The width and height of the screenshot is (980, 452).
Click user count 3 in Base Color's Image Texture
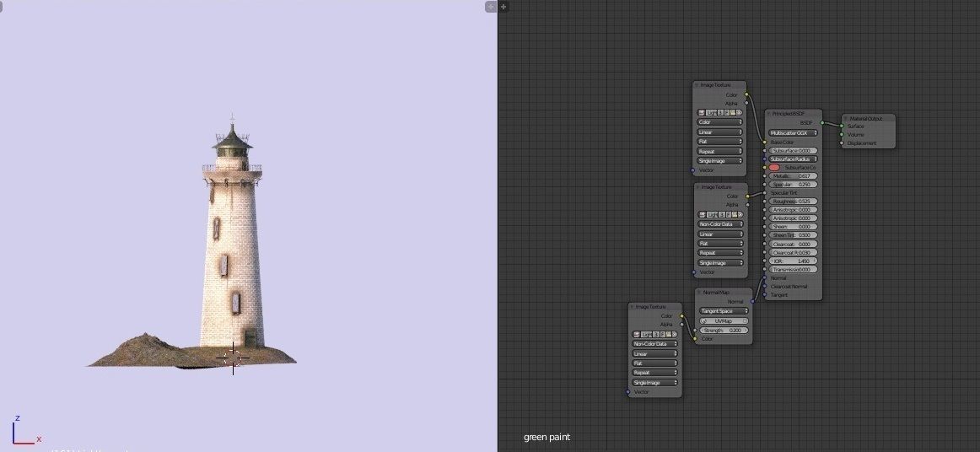720,112
